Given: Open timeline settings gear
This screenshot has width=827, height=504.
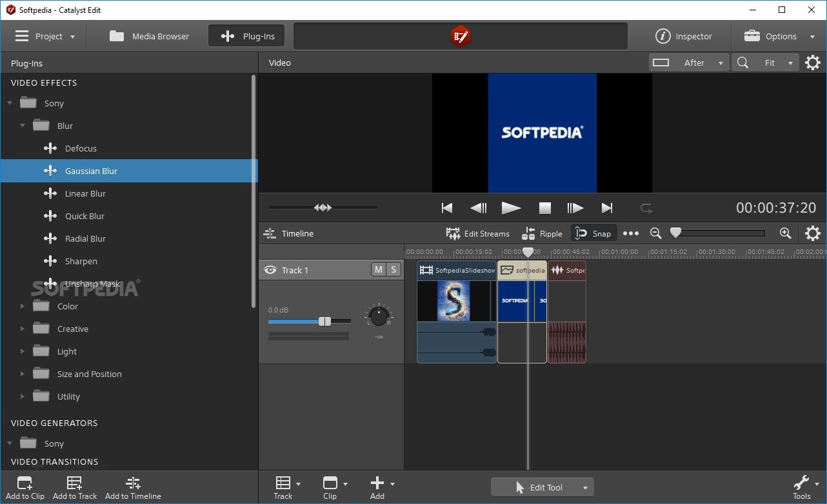Looking at the screenshot, I should pyautogui.click(x=813, y=233).
